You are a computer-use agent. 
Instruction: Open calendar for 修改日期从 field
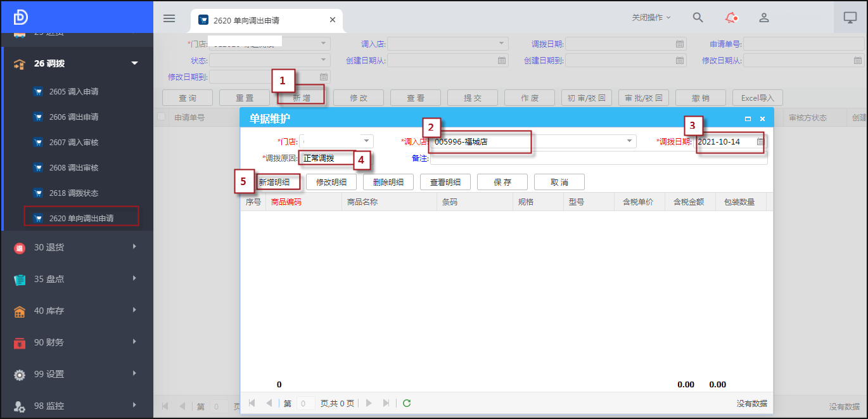(857, 60)
